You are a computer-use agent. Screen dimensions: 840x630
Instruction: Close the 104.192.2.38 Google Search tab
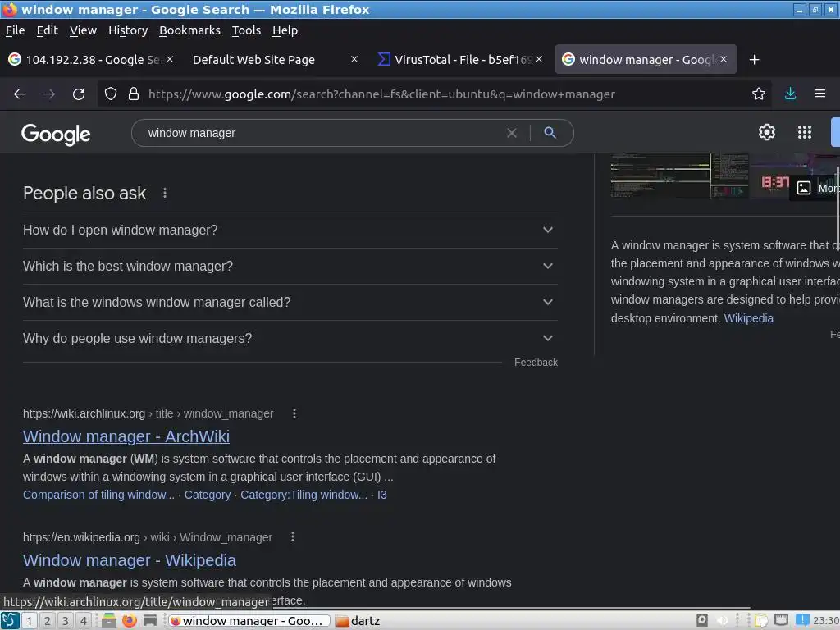click(169, 59)
